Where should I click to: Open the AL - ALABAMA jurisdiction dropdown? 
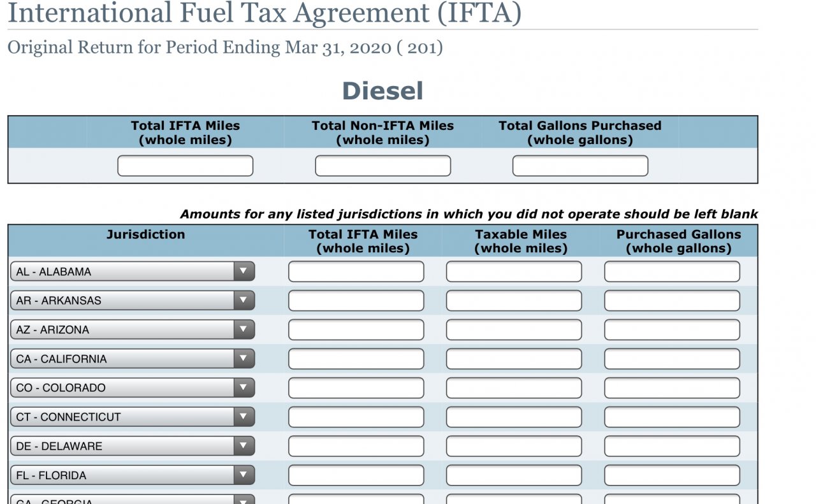pyautogui.click(x=133, y=271)
